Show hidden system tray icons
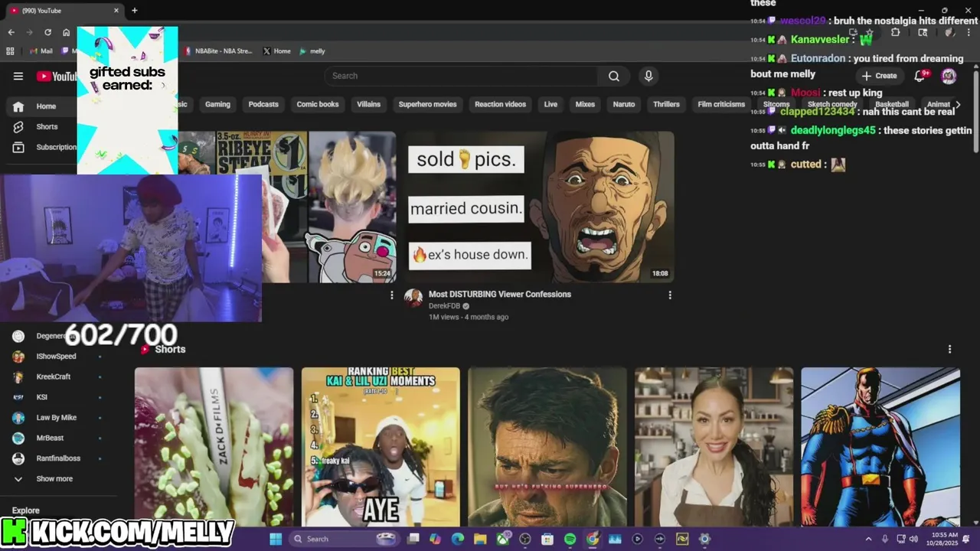 point(869,539)
